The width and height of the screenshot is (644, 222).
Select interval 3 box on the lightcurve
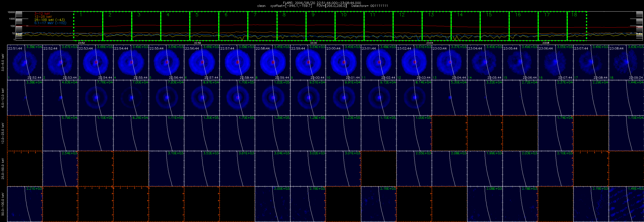tap(146, 26)
